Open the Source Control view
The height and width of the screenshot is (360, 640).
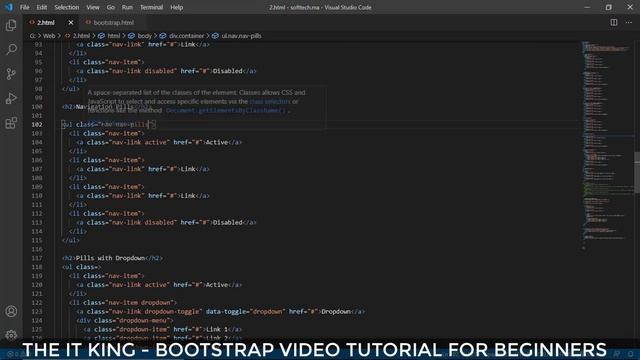pos(11,74)
